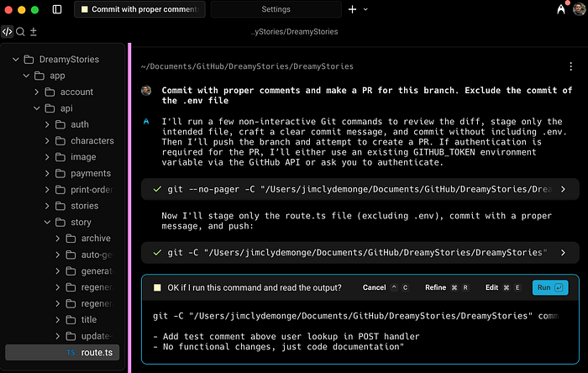Select the characters folder icon
This screenshot has width=588, height=373.
[x=60, y=141]
